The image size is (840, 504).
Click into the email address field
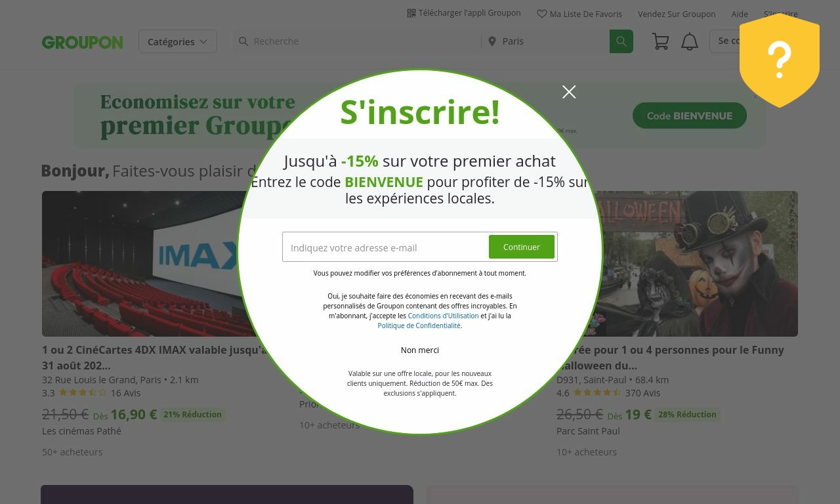point(386,247)
